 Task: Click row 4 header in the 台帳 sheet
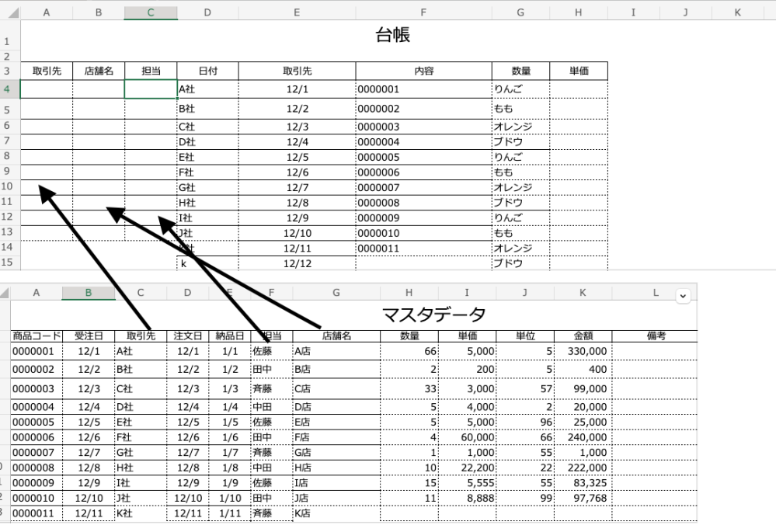[x=7, y=89]
